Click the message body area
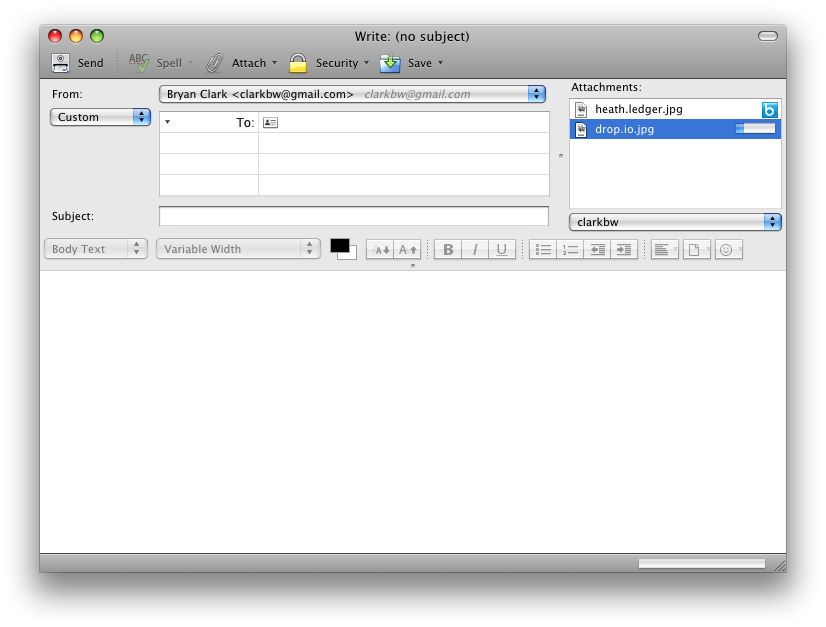Image resolution: width=826 pixels, height=627 pixels. (413, 412)
